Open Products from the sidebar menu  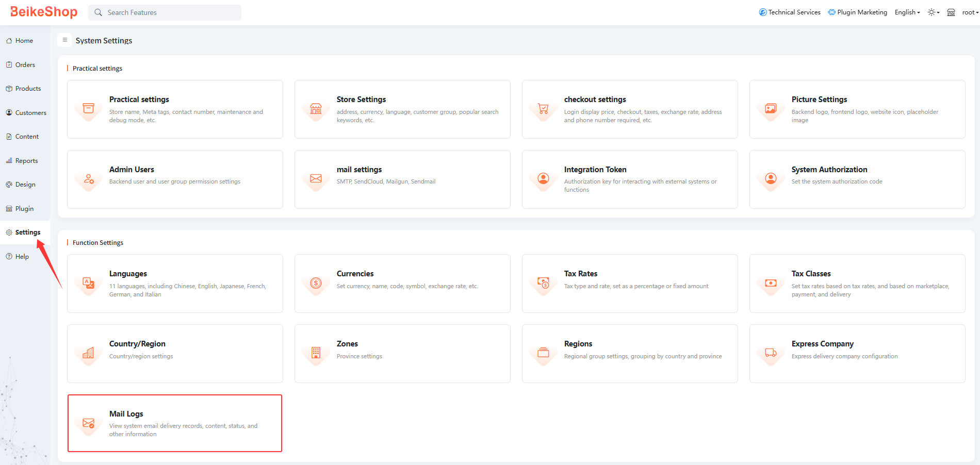pyautogui.click(x=28, y=89)
